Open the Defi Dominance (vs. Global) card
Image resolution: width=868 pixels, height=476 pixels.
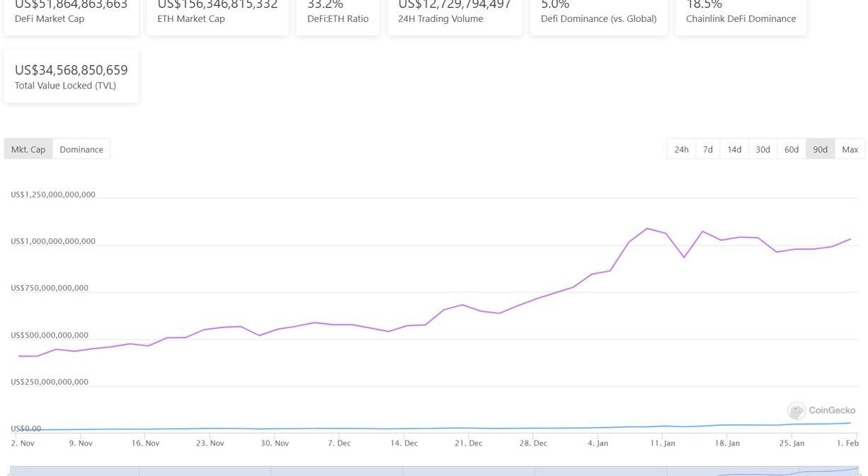pos(598,14)
